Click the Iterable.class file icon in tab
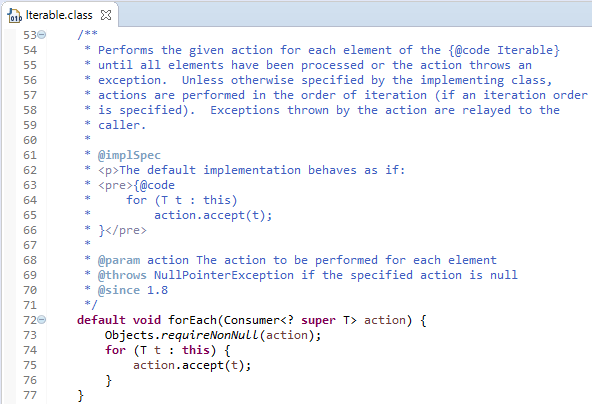Screen dimensions: 592x404 15,15
